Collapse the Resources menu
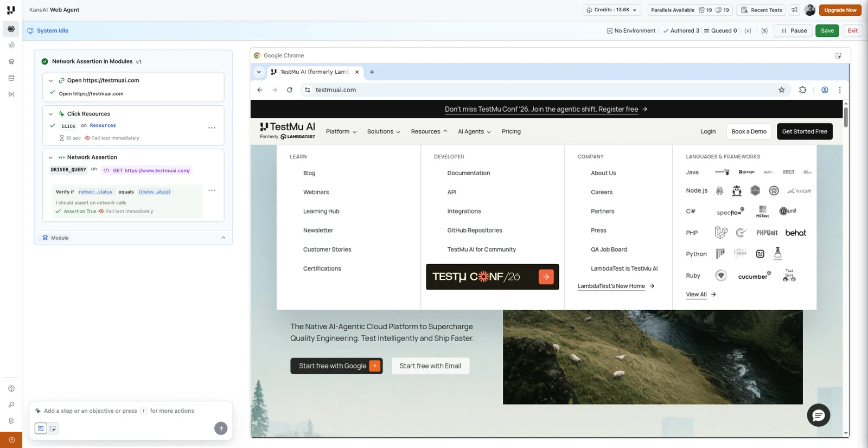 click(429, 132)
